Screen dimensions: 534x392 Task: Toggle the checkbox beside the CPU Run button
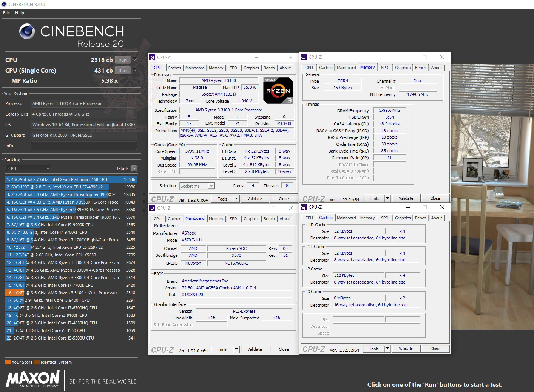(135, 60)
